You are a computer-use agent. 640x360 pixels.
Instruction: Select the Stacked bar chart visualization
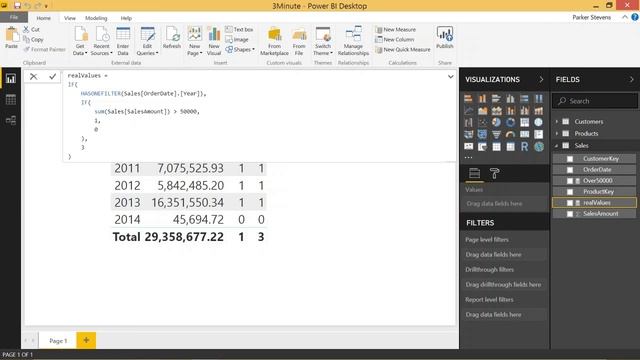(x=469, y=98)
